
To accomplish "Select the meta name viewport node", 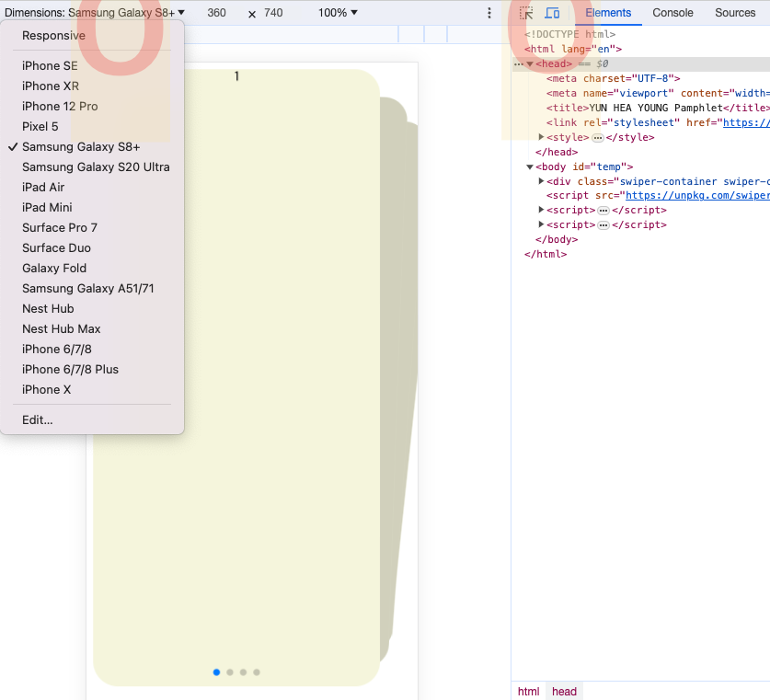I will 658,93.
